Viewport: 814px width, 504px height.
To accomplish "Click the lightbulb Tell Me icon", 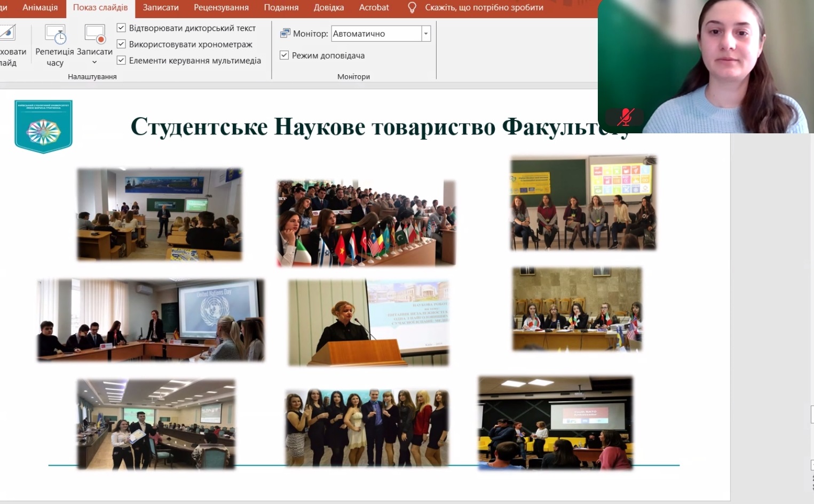I will tap(412, 7).
